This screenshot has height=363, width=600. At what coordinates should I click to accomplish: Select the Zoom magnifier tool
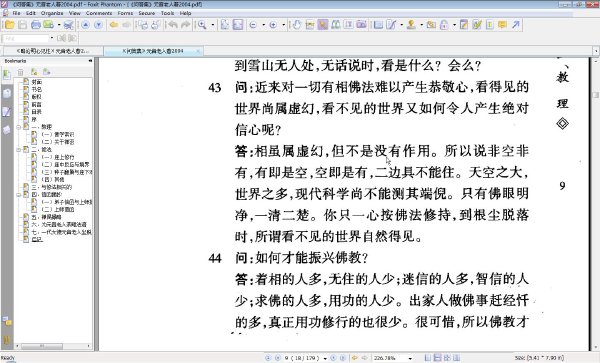pyautogui.click(x=202, y=25)
